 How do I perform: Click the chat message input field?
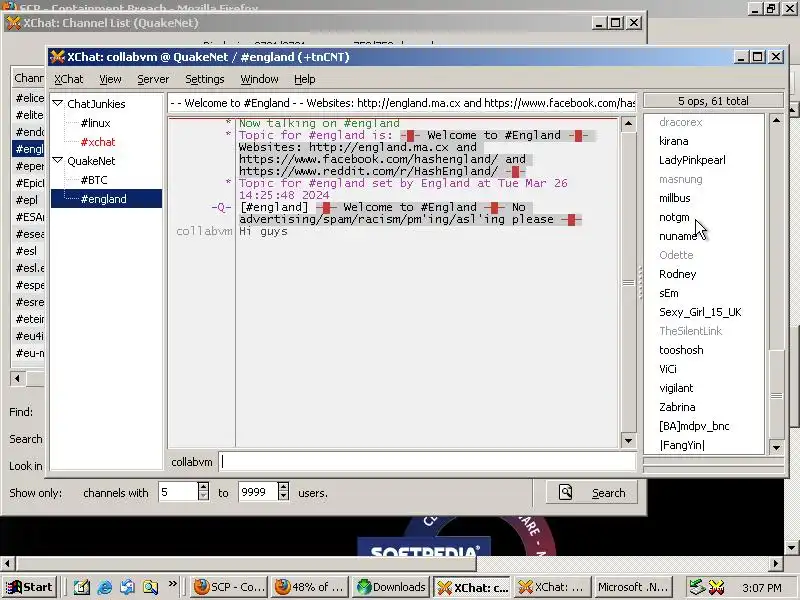[x=428, y=462]
